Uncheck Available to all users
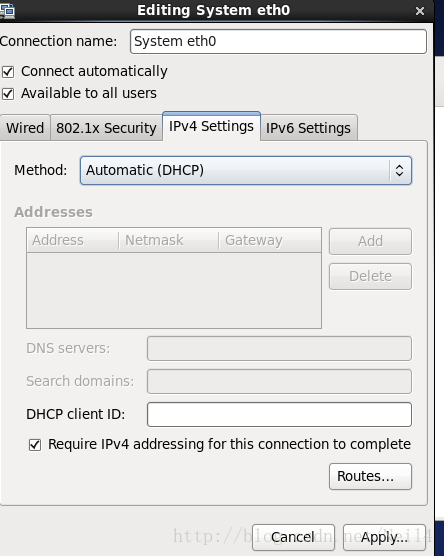Image resolution: width=444 pixels, height=556 pixels. click(x=8, y=94)
